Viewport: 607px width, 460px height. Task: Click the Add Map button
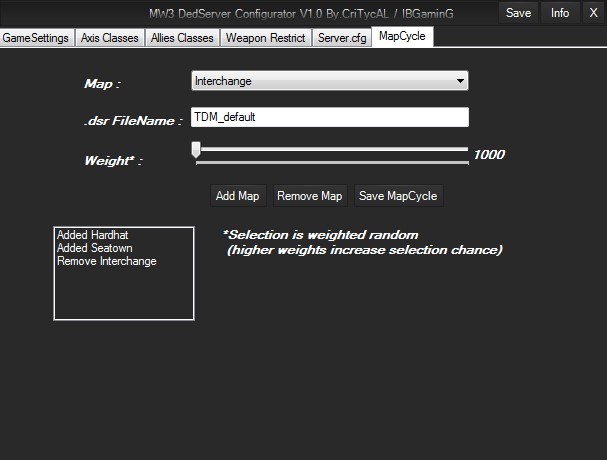coord(237,196)
